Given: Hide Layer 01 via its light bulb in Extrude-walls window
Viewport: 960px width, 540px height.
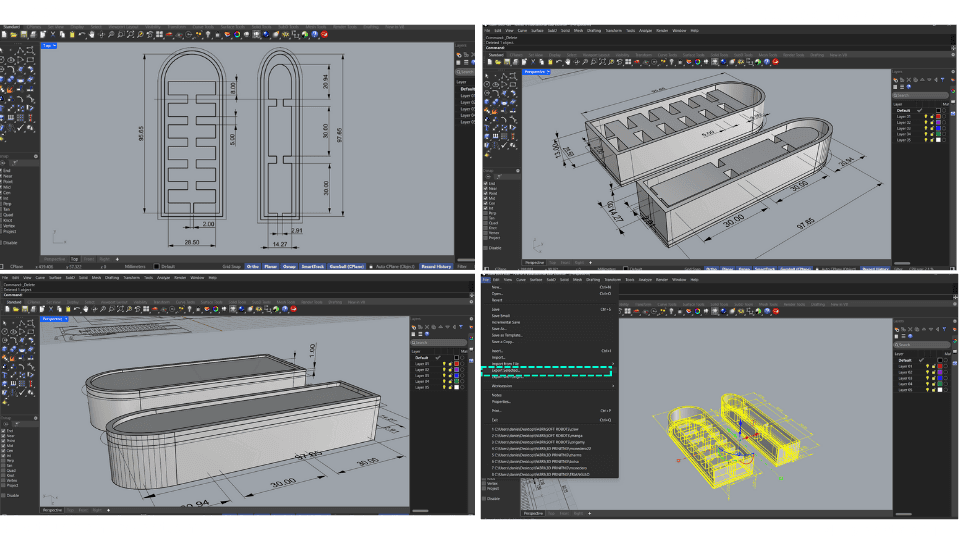Looking at the screenshot, I should click(x=926, y=116).
